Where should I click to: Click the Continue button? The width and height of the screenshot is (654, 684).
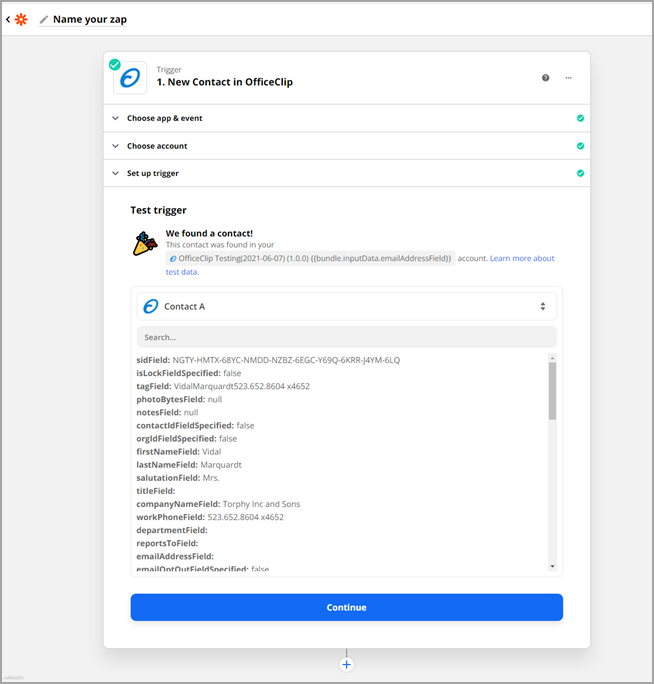coord(346,607)
